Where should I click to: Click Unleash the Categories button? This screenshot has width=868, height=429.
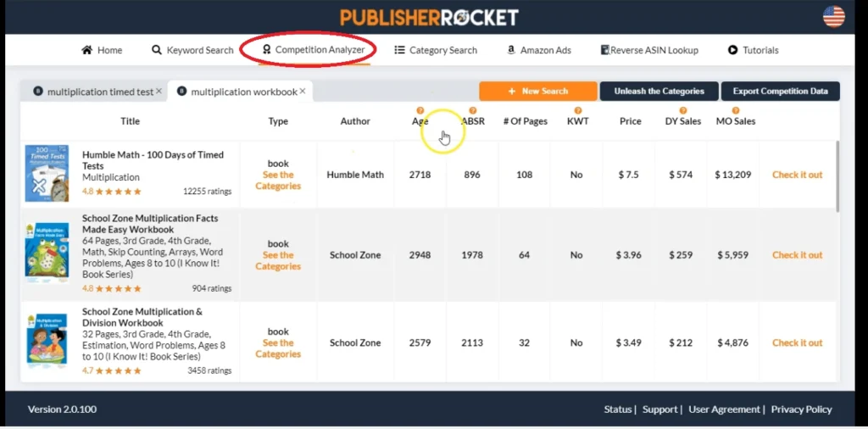tap(659, 92)
